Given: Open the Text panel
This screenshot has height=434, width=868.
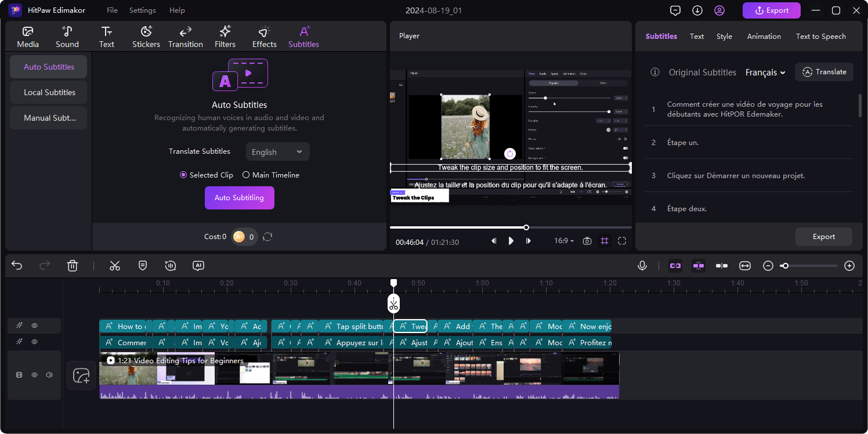Looking at the screenshot, I should pos(107,37).
